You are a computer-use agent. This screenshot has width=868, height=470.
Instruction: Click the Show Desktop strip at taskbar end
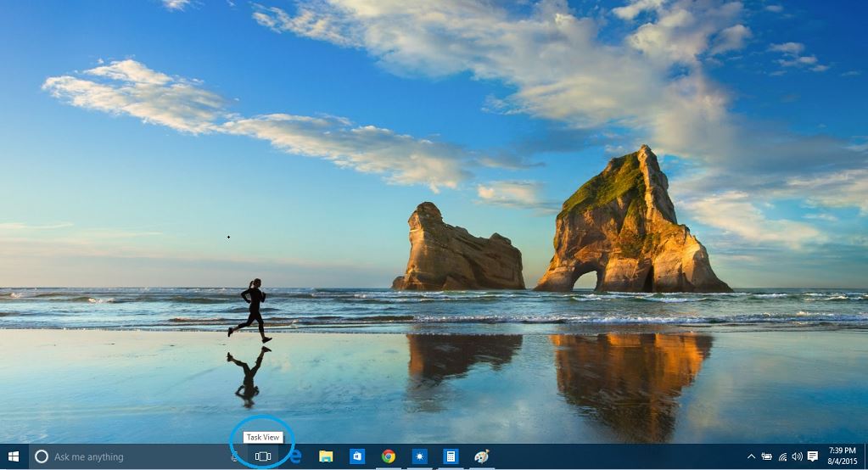tap(865, 456)
